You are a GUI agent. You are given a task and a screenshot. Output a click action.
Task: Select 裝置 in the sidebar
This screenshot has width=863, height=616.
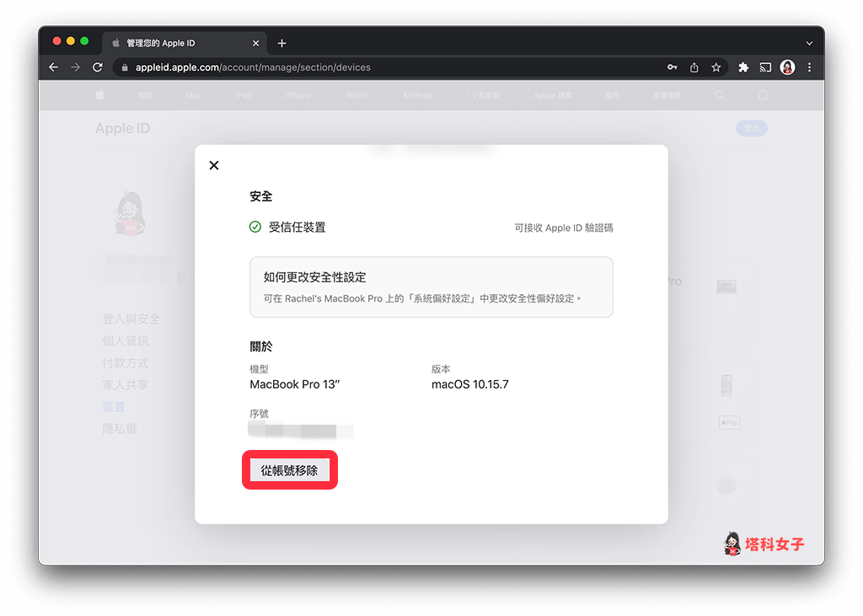point(114,407)
